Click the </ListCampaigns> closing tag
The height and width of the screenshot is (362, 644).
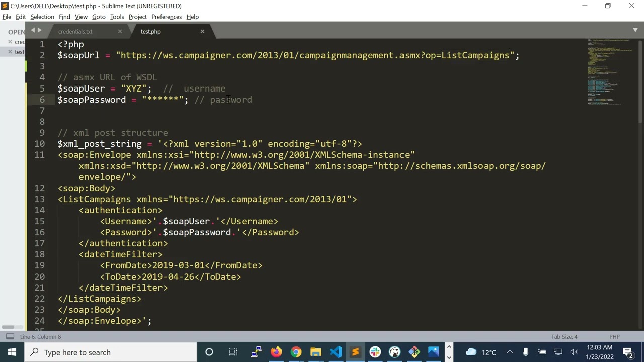pos(100,299)
